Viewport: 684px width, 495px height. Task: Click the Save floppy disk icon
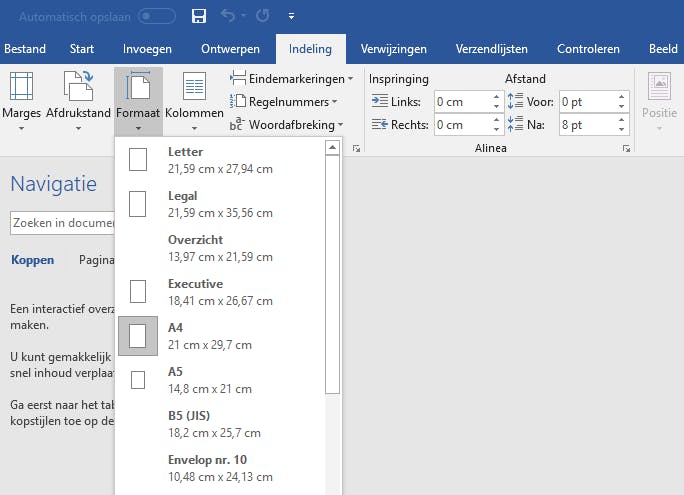pyautogui.click(x=199, y=16)
